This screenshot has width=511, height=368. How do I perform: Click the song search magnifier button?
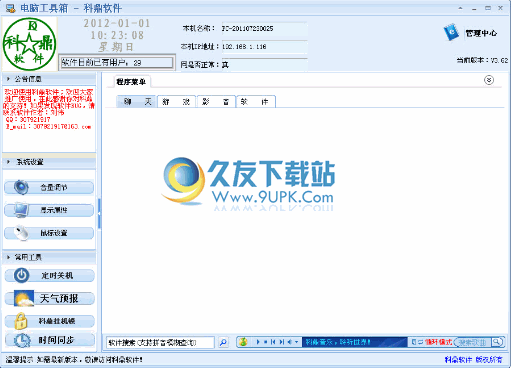(497, 342)
